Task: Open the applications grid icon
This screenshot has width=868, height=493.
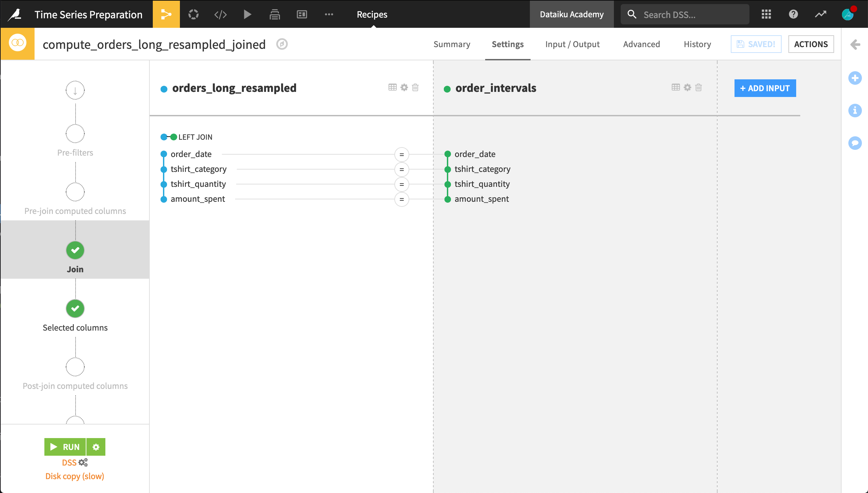Action: pyautogui.click(x=766, y=14)
